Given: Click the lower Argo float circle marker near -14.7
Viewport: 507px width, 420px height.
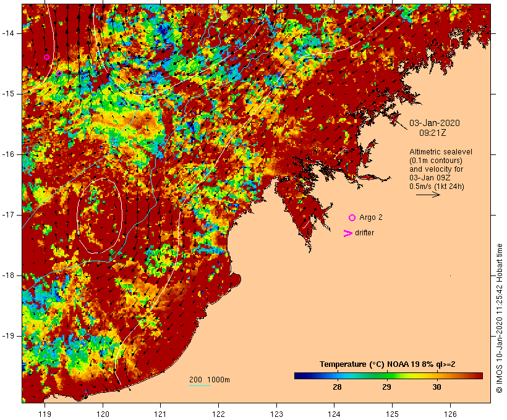Looking at the screenshot, I should [59, 73].
